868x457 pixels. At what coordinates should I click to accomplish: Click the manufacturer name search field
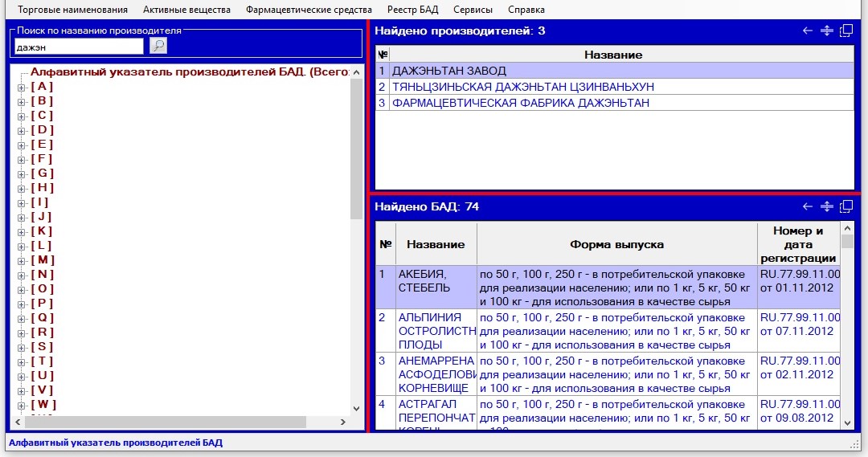pyautogui.click(x=79, y=47)
